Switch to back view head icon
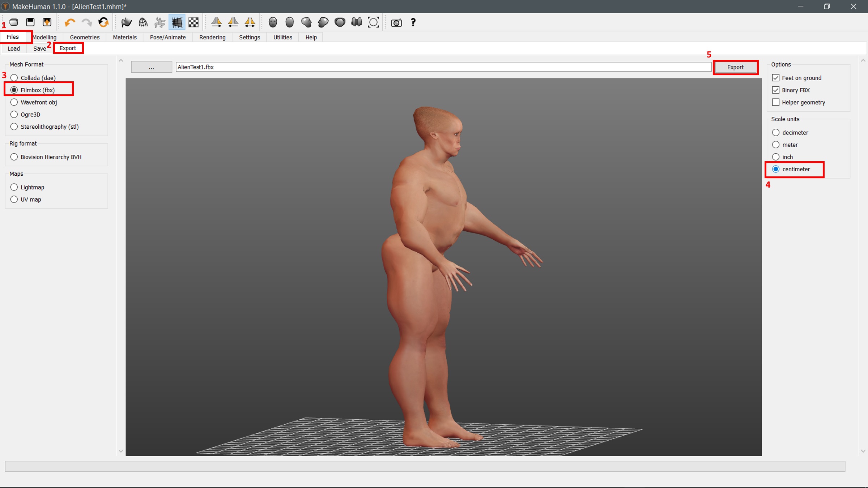This screenshot has height=488, width=868. [x=289, y=22]
